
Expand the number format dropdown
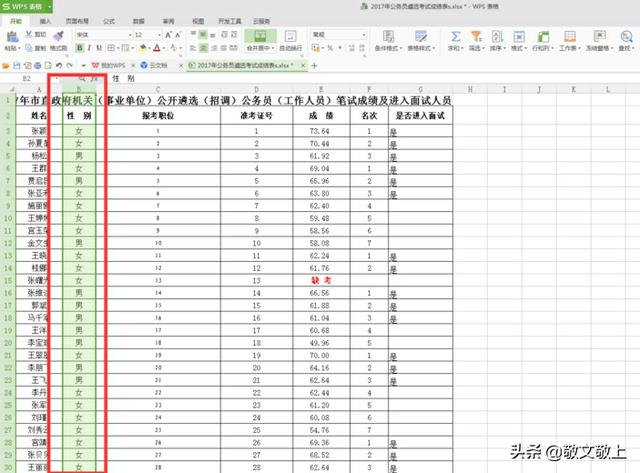coord(364,35)
